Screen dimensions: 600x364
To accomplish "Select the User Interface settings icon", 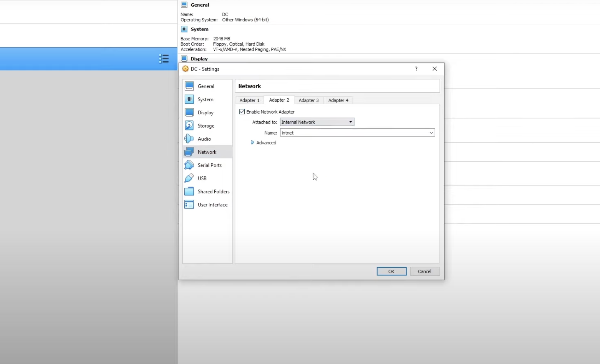I will point(189,204).
